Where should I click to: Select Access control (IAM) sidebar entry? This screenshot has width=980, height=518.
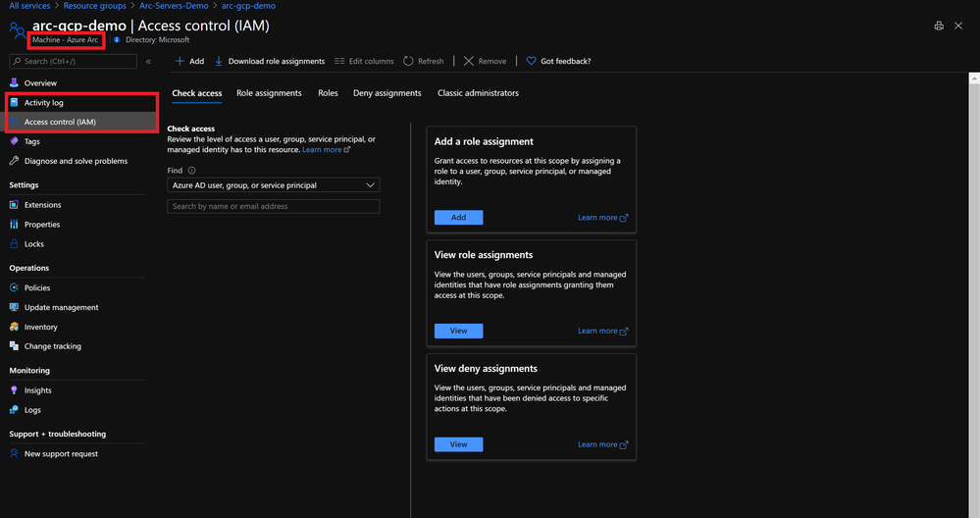pyautogui.click(x=60, y=122)
